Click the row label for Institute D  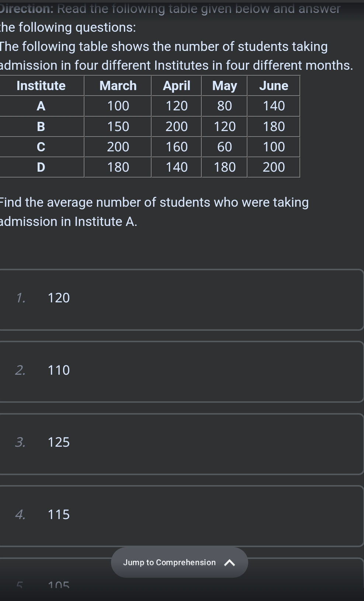pos(41,167)
